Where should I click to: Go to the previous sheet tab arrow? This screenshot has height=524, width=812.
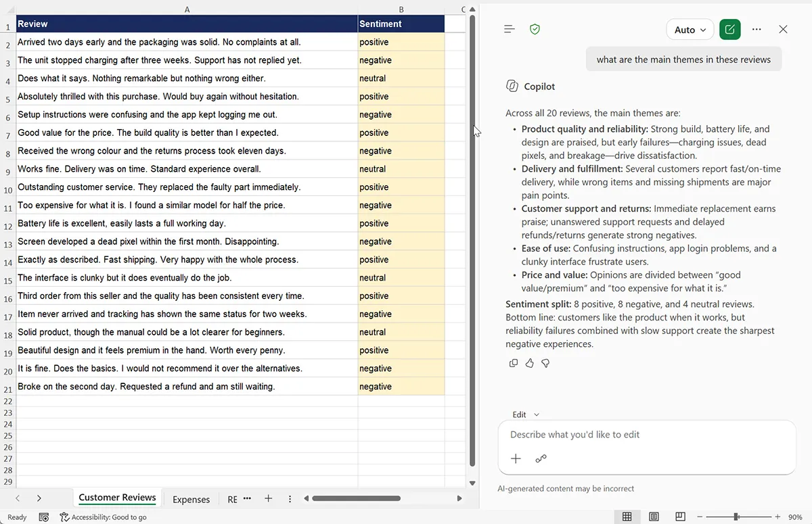click(x=18, y=498)
